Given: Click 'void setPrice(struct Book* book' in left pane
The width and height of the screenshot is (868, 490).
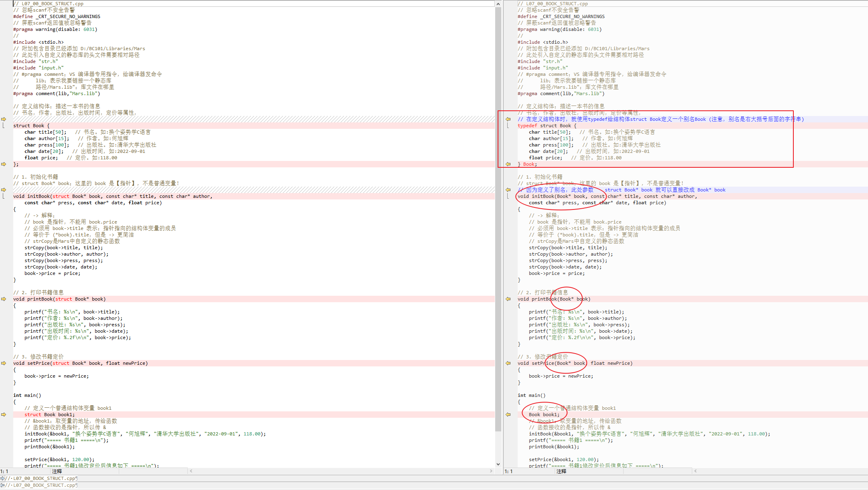Looking at the screenshot, I should [x=58, y=363].
